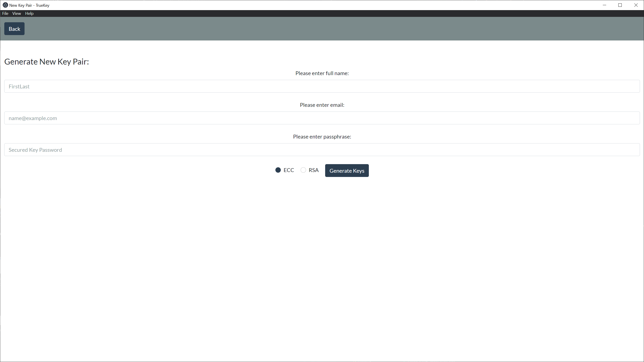Click the window title 'New Key Pair - TrueKey'
This screenshot has width=644, height=362.
pyautogui.click(x=29, y=5)
